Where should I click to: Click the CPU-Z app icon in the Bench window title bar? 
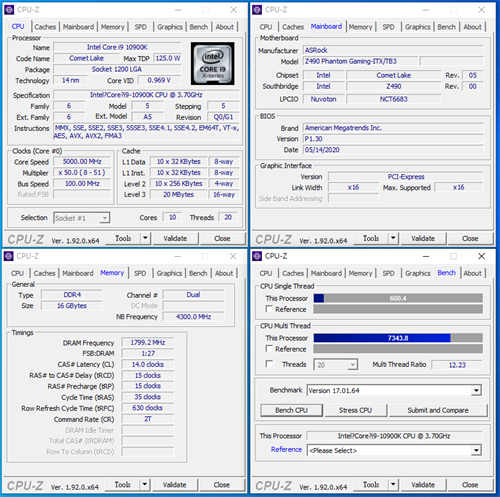257,256
